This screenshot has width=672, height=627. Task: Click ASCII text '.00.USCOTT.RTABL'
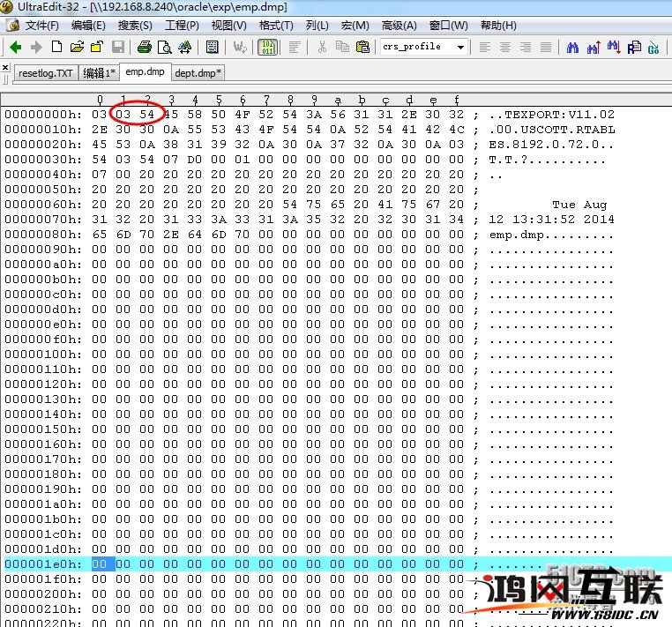coord(552,130)
